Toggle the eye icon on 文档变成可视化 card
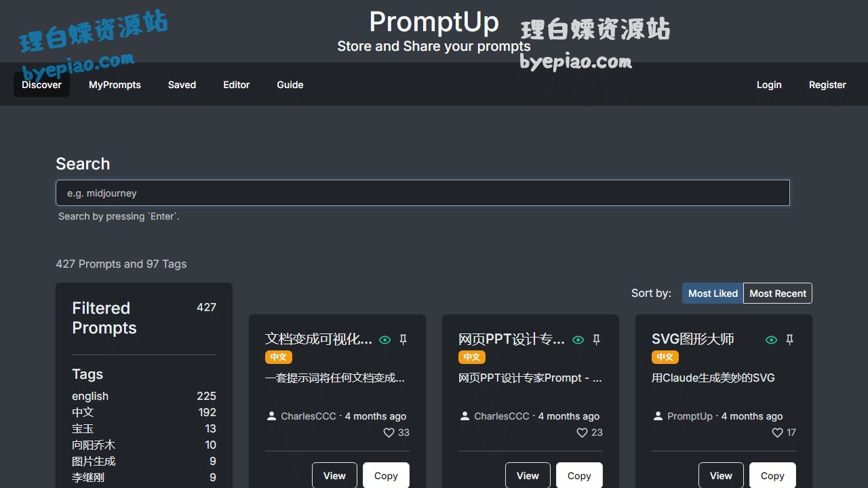Viewport: 868px width, 488px height. click(385, 340)
